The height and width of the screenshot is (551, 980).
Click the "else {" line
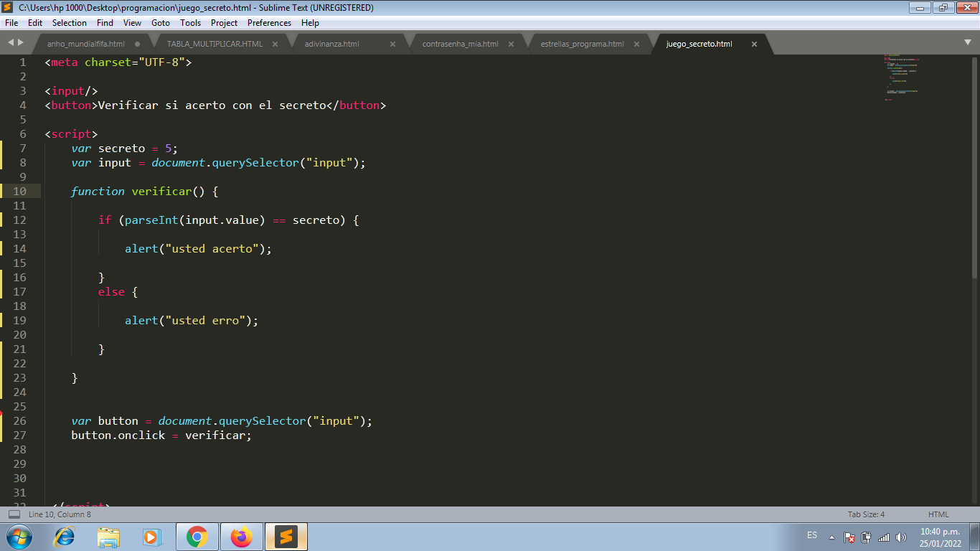118,292
